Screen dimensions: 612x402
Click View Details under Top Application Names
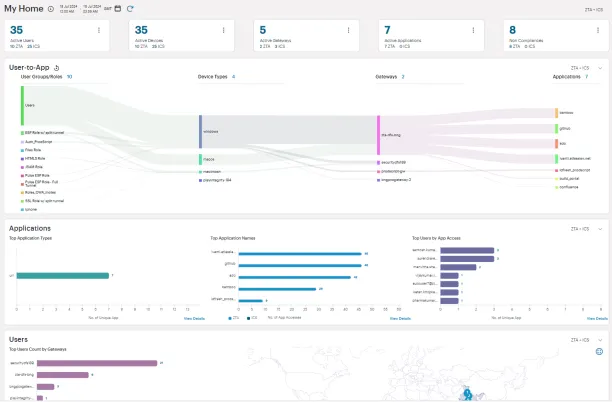(400, 318)
